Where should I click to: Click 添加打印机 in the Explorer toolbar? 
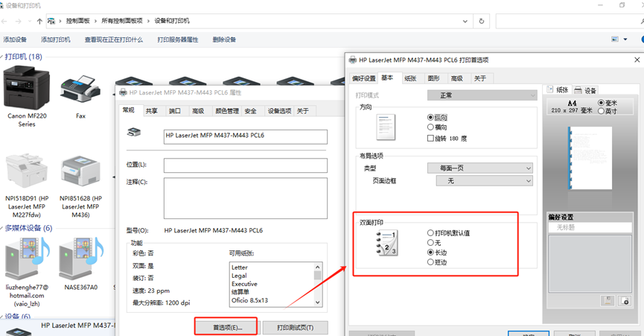tap(55, 39)
